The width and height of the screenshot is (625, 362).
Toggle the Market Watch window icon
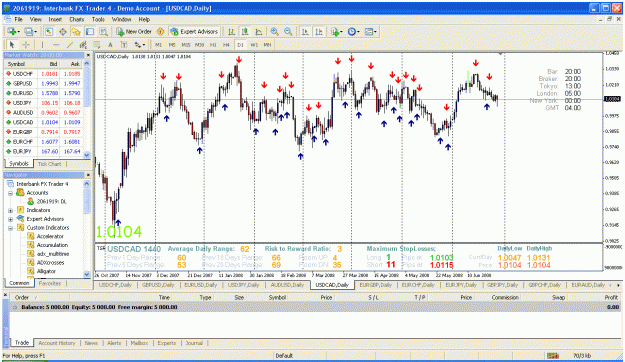click(49, 31)
